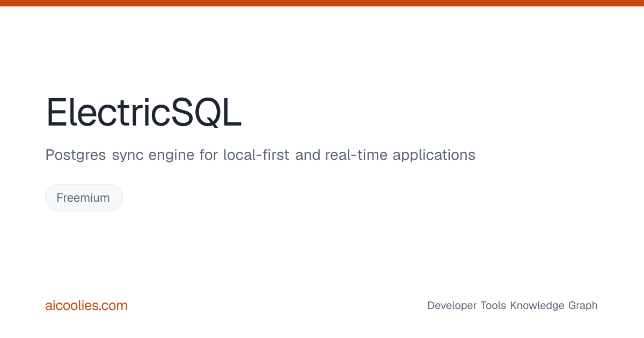Open the aicoolies.com link

(86, 306)
